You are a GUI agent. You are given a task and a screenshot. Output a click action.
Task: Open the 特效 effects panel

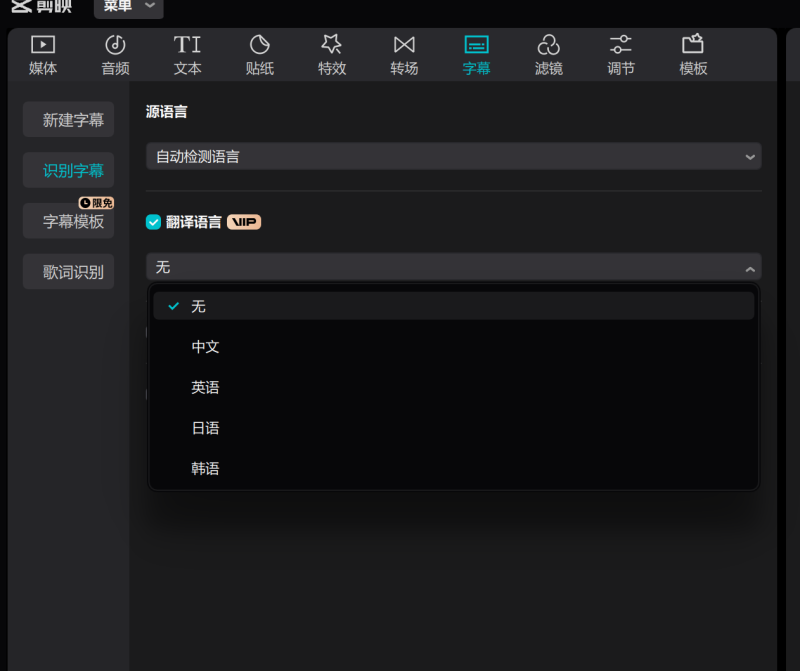pyautogui.click(x=331, y=54)
